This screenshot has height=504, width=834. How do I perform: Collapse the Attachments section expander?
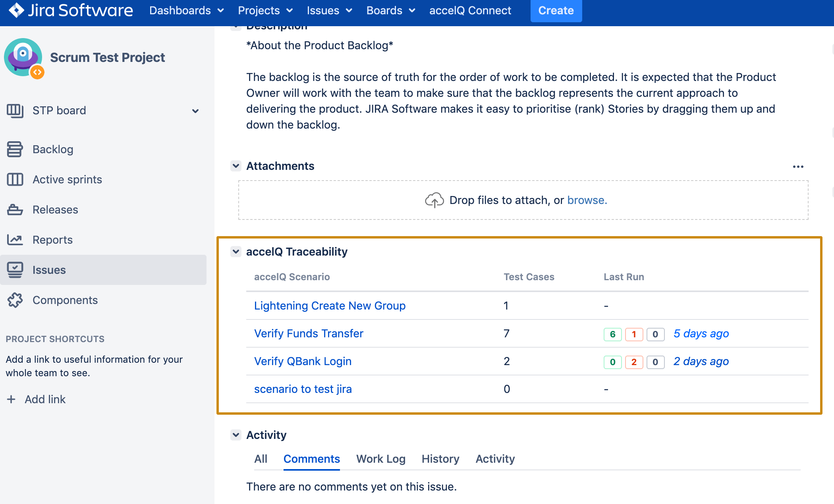237,165
